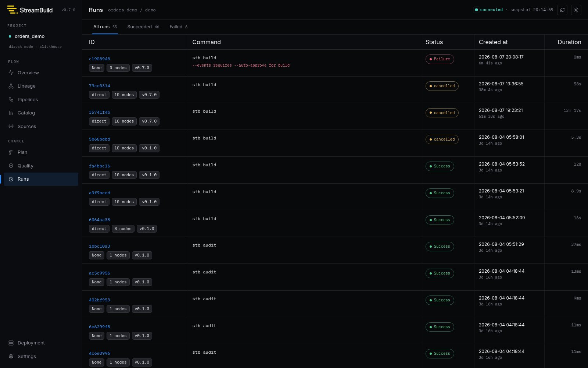588x368 pixels.
Task: Click the v0.7.0 version label near logo
Action: click(68, 10)
